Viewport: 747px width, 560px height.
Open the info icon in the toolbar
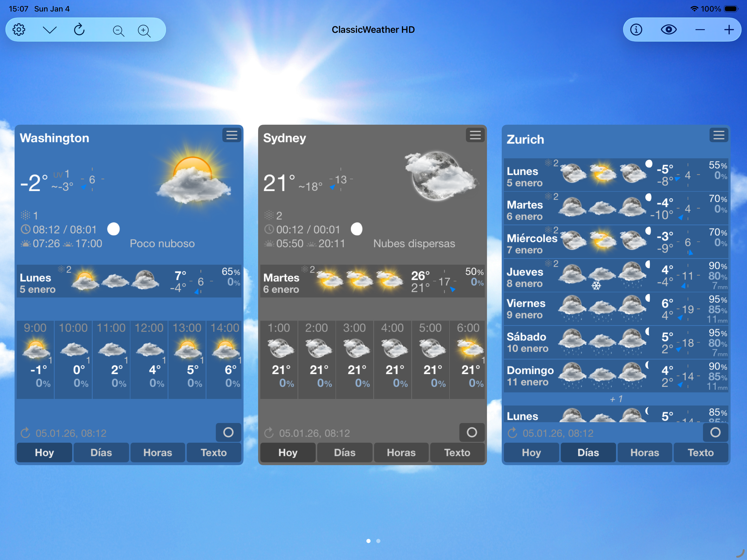[636, 30]
